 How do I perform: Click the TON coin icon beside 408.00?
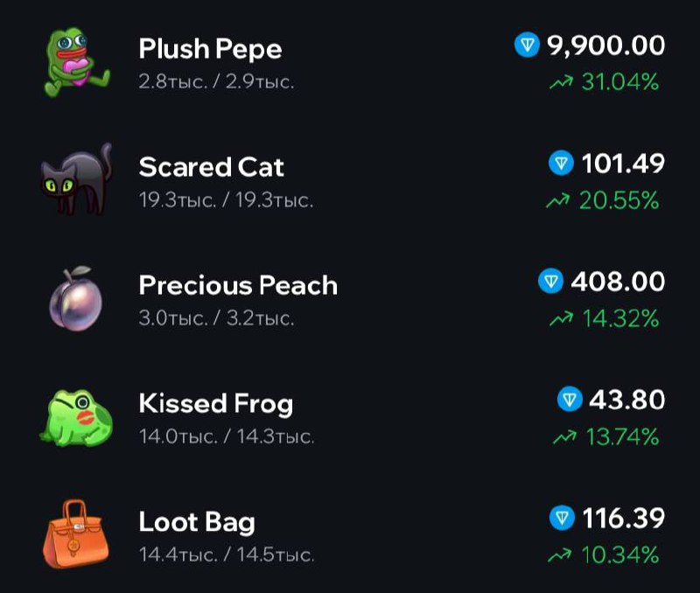pyautogui.click(x=550, y=282)
